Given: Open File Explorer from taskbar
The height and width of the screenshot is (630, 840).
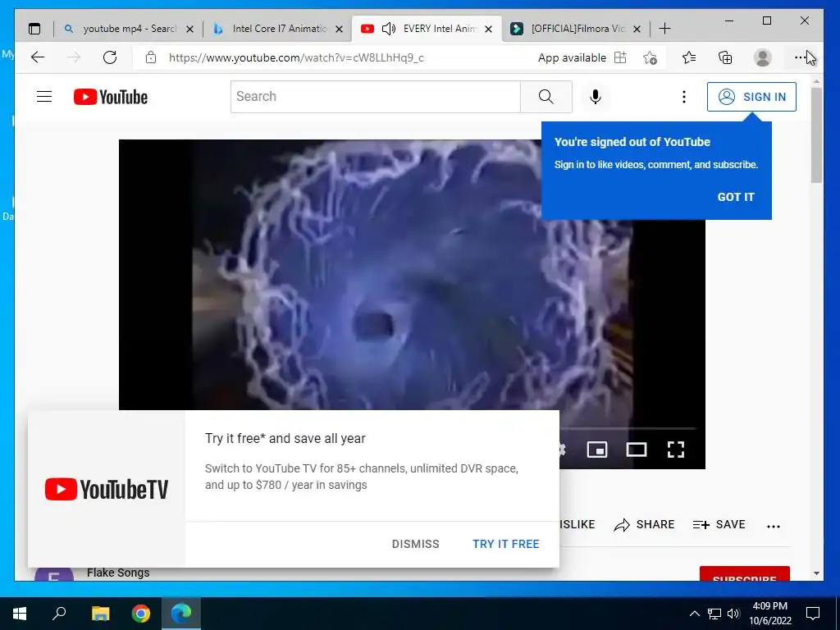Looking at the screenshot, I should point(100,614).
